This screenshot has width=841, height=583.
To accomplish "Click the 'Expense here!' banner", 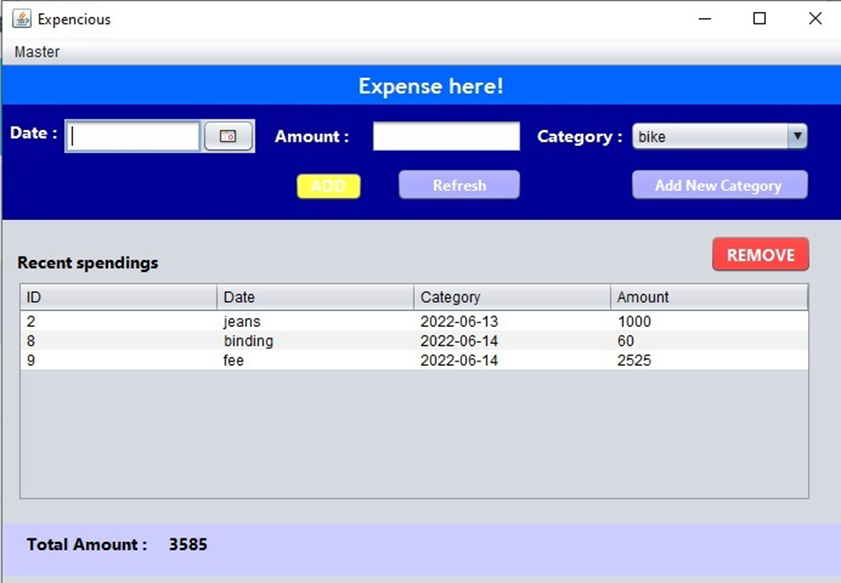I will coord(430,86).
